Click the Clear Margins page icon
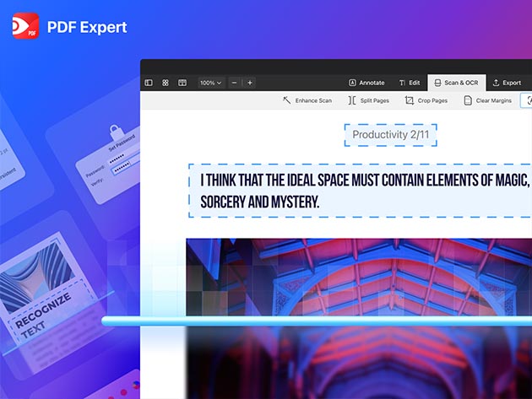The image size is (532, 399). click(468, 100)
